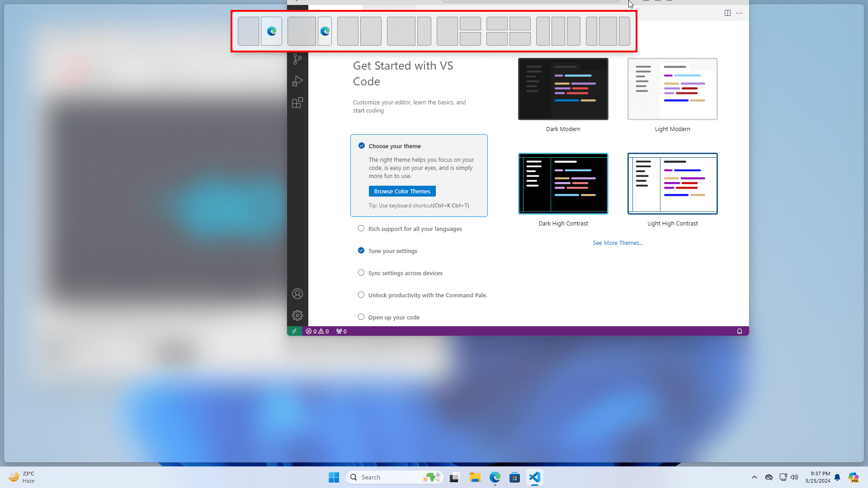Click the Accounts icon in the activity bar
The image size is (868, 488).
pos(297,293)
